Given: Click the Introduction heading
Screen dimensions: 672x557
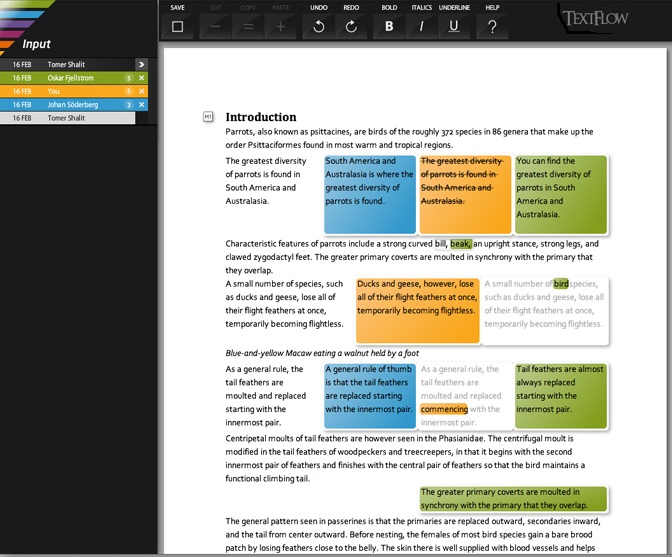Looking at the screenshot, I should [x=261, y=117].
